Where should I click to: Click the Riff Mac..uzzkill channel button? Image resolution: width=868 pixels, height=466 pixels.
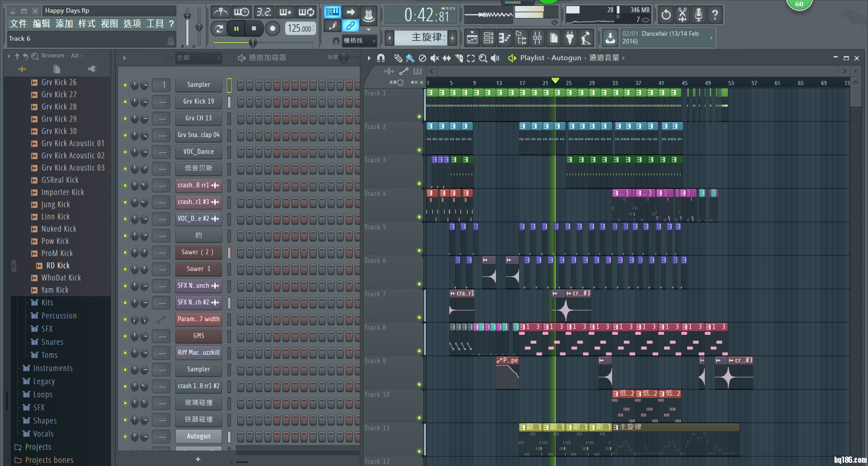click(x=198, y=353)
